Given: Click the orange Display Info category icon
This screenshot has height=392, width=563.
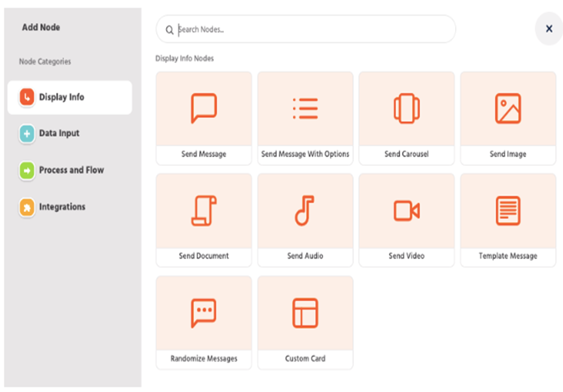Looking at the screenshot, I should [27, 98].
